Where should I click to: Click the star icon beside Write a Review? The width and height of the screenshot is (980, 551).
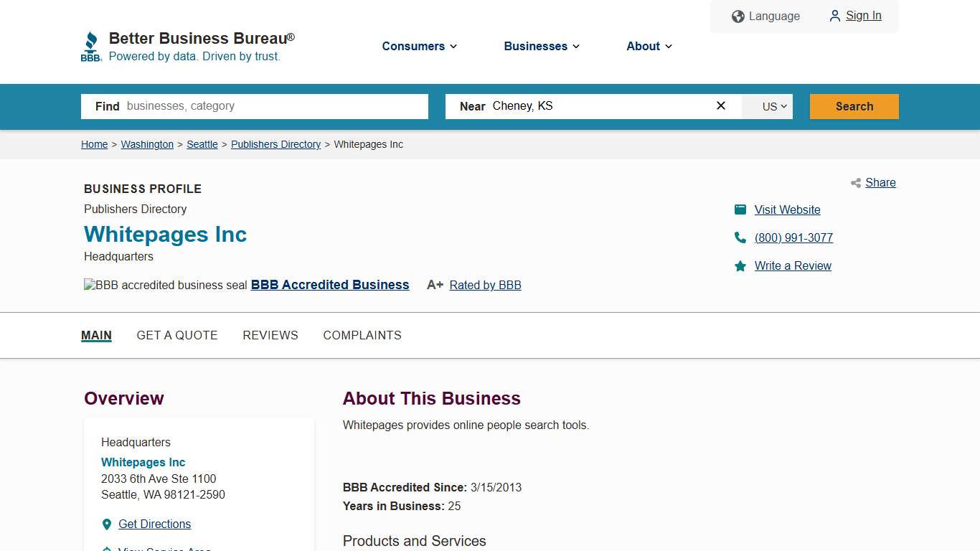(x=740, y=265)
